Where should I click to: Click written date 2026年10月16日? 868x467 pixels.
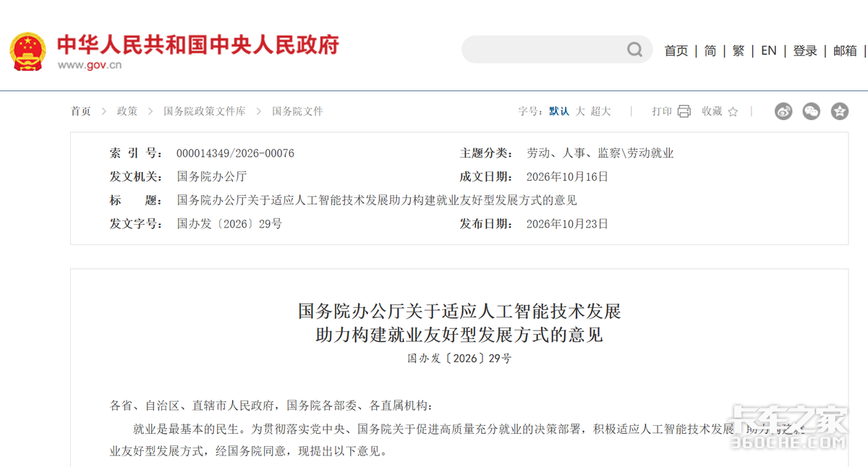(567, 176)
